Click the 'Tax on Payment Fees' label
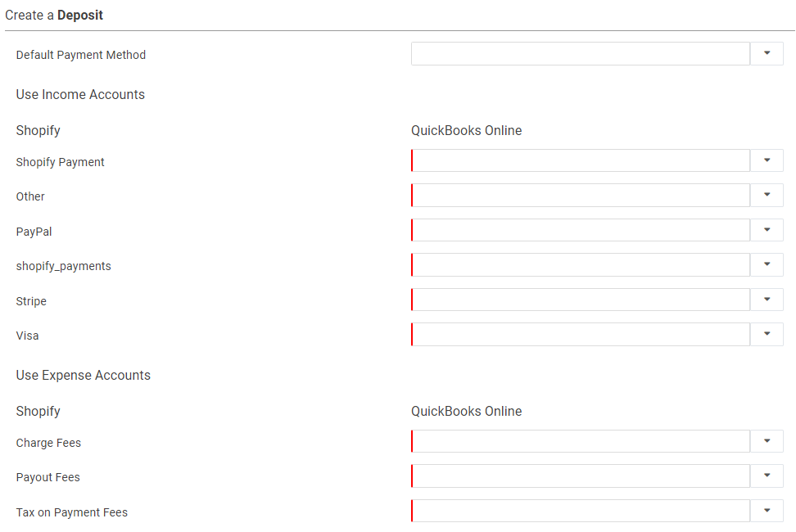 pos(71,512)
